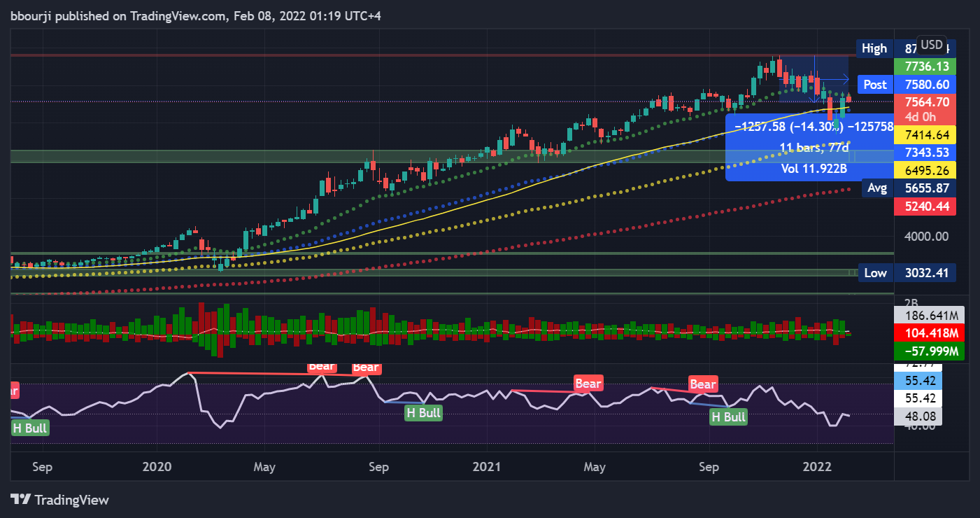Click the white 55.42 RSI label
Viewport: 980px width, 518px height.
tap(918, 399)
